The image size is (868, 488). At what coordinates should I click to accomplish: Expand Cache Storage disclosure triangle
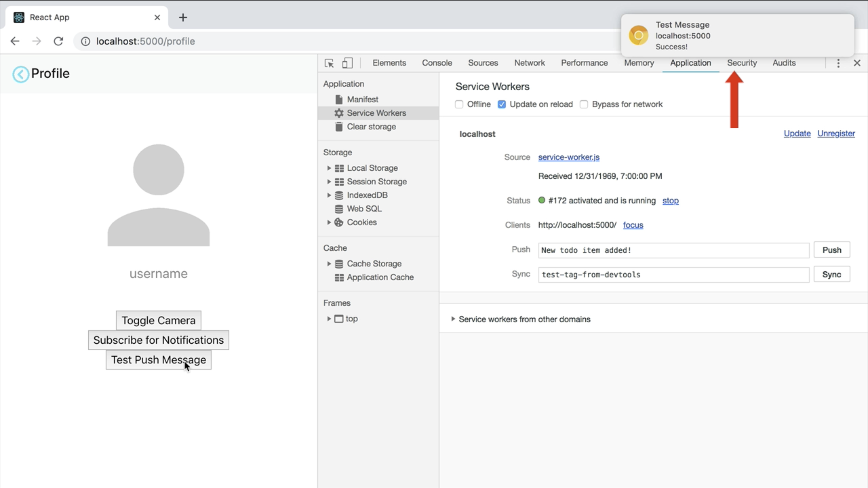tap(329, 264)
